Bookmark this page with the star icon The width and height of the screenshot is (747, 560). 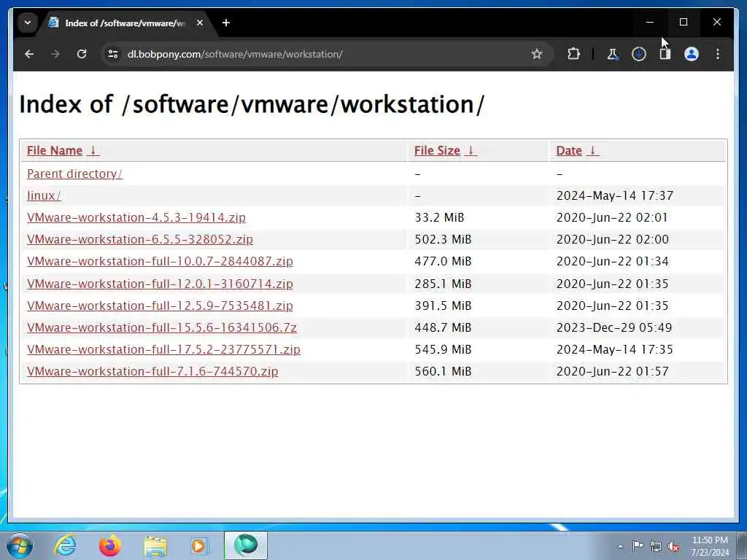point(537,54)
